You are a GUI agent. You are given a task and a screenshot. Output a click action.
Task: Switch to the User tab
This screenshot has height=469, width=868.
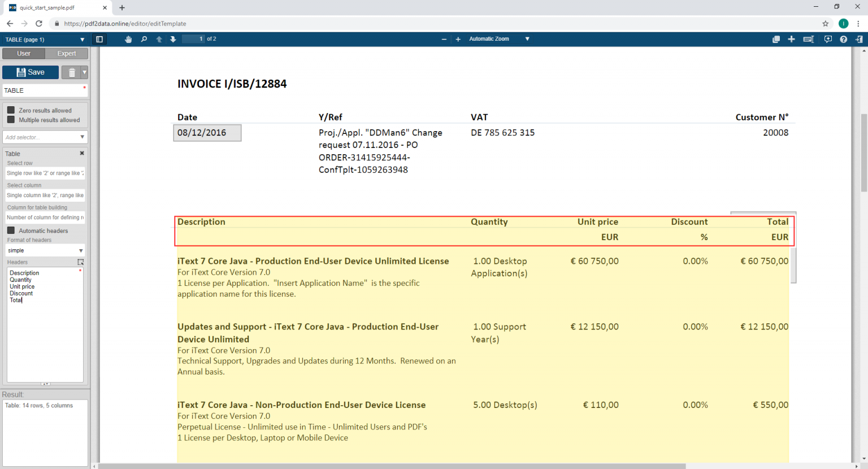[24, 54]
